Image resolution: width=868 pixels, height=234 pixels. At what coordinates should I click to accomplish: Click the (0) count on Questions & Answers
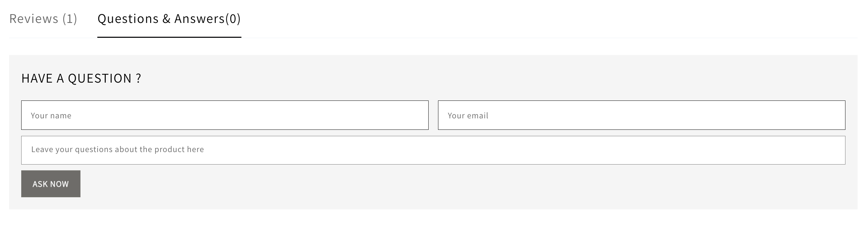233,19
